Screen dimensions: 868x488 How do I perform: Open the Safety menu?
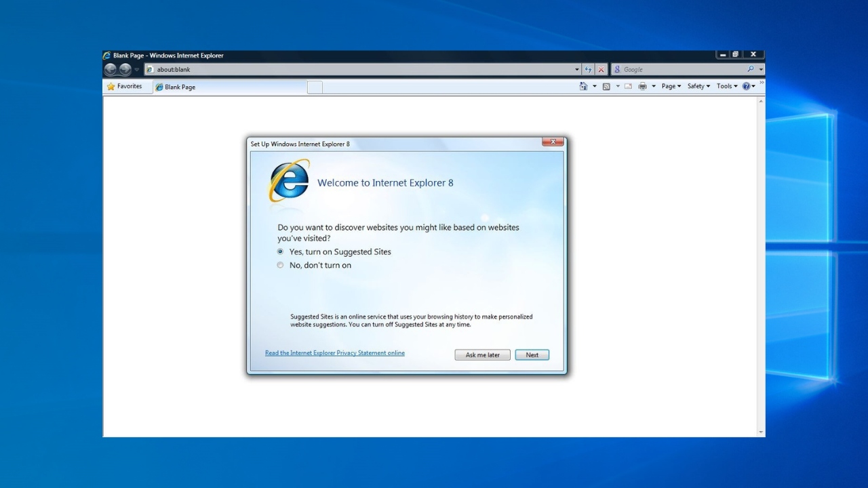698,86
